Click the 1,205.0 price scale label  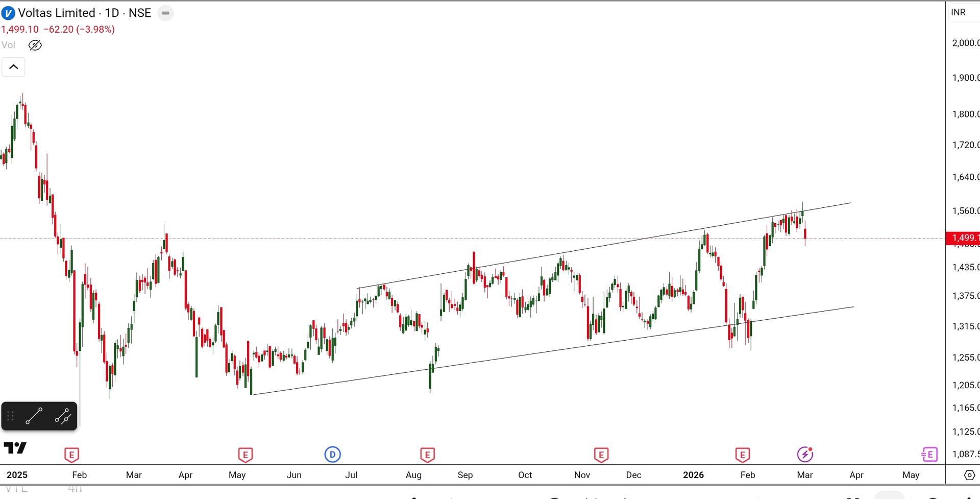(x=966, y=385)
